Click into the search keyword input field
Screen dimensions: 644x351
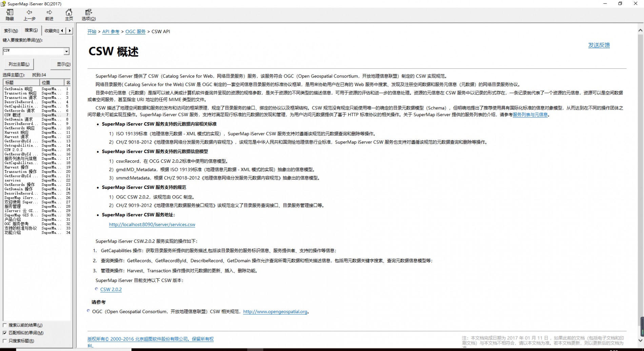point(33,51)
